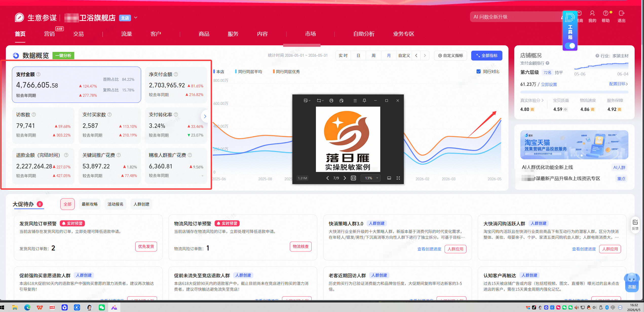Image resolution: width=644 pixels, height=312 pixels.
Task: Click 人群应用 under 大快消闪购活跃人群
Action: click(x=610, y=249)
